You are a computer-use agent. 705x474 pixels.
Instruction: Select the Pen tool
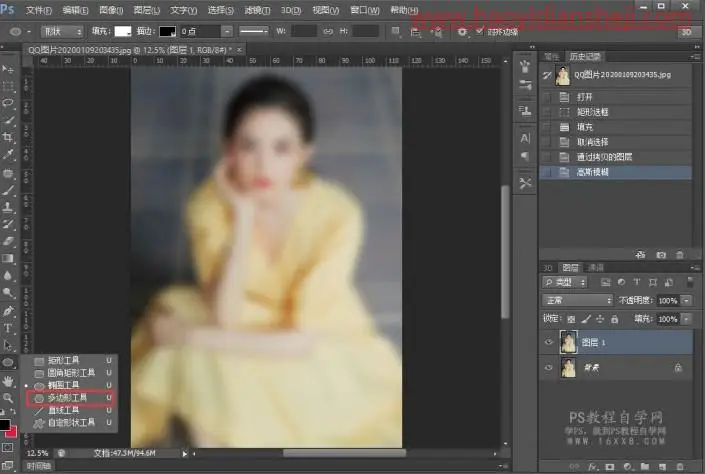(8, 311)
